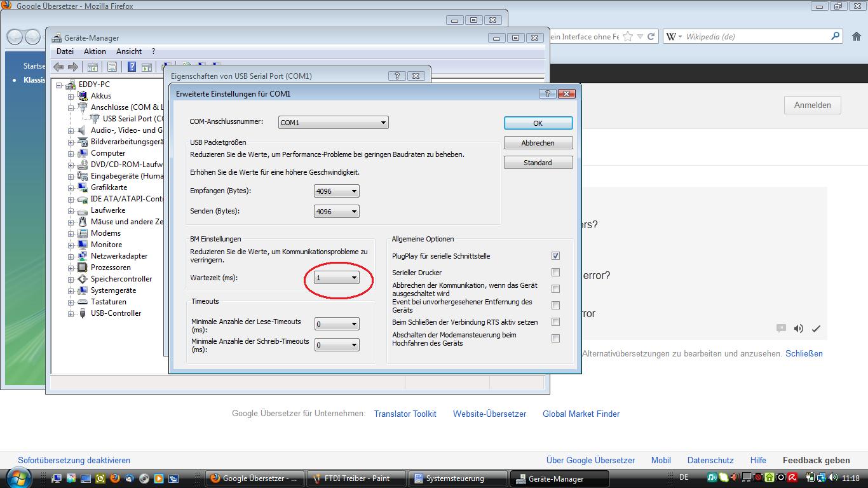868x488 pixels.
Task: Open the Firefox home page icon
Action: 856,37
